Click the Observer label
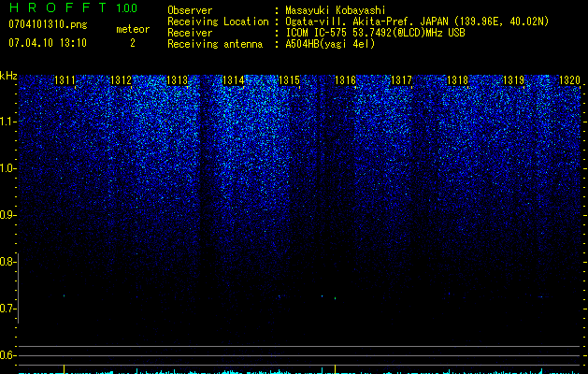Viewport: 588px width, 374px height. coord(190,10)
